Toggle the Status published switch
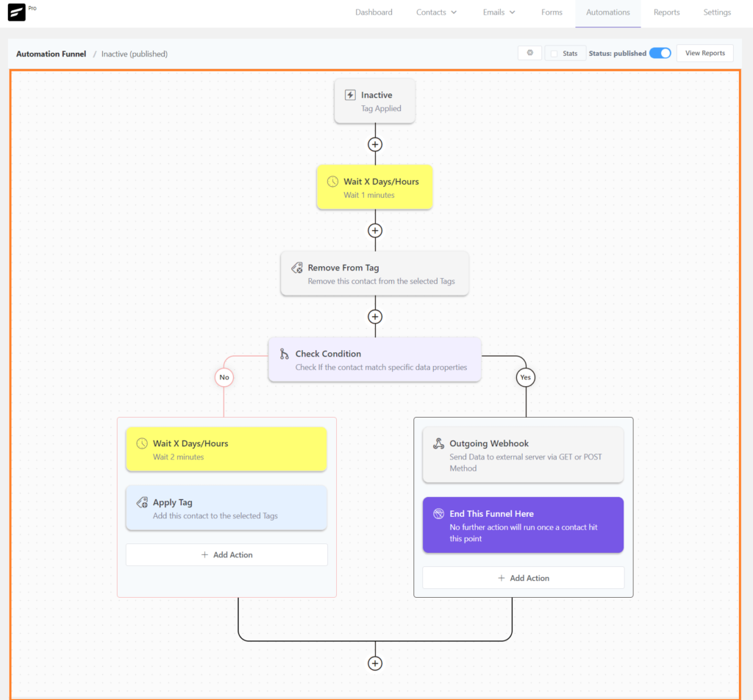This screenshot has height=700, width=753. (x=660, y=53)
